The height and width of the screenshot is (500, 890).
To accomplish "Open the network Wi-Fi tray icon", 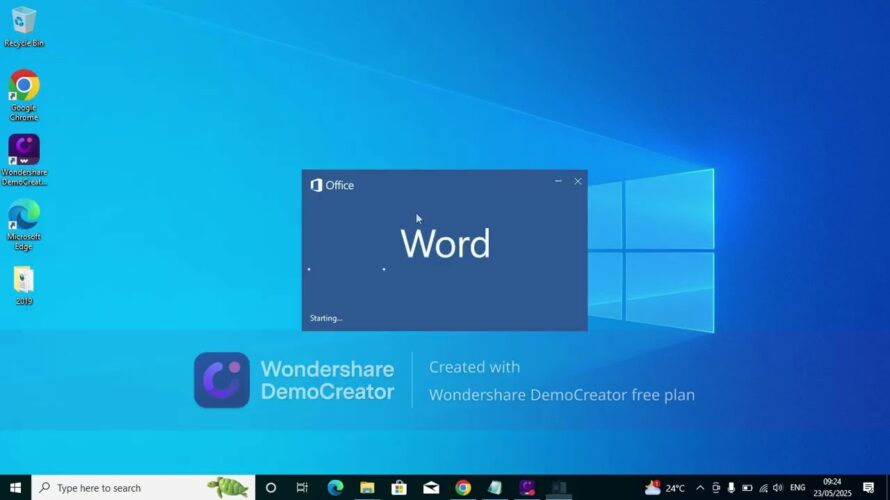I will (x=763, y=488).
